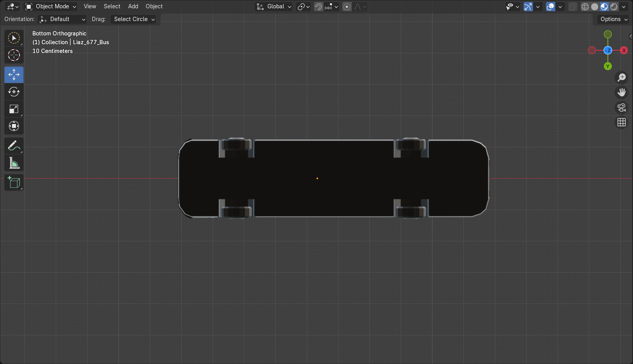Open the Select menu
Image resolution: width=633 pixels, height=364 pixels.
click(112, 6)
